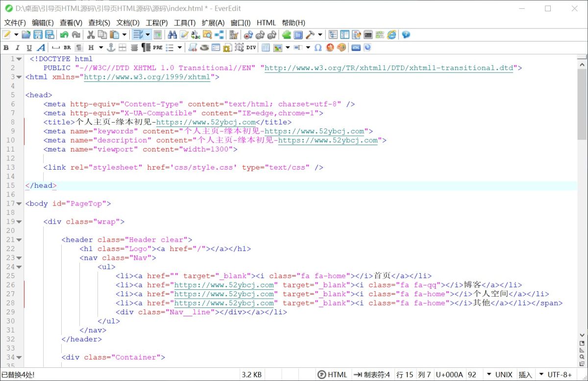Toggle the paragraph mark button
Screen dimensions: 588x381
pyautogui.click(x=79, y=48)
